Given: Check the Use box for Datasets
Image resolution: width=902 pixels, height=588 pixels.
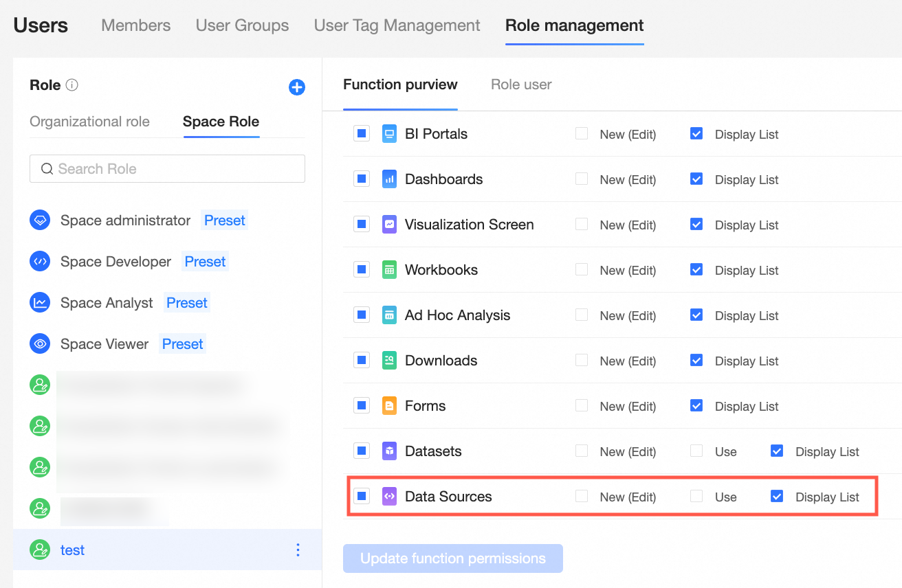Looking at the screenshot, I should pyautogui.click(x=696, y=451).
